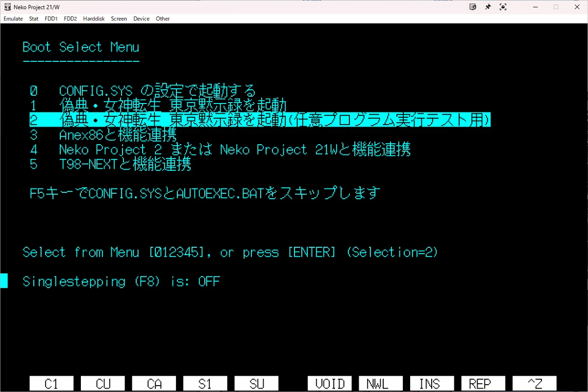Open the Device menu
This screenshot has width=588, height=392.
pyautogui.click(x=141, y=19)
